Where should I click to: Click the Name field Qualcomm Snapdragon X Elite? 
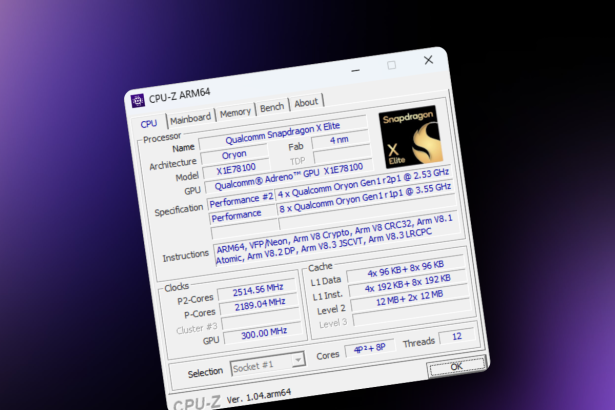283,133
